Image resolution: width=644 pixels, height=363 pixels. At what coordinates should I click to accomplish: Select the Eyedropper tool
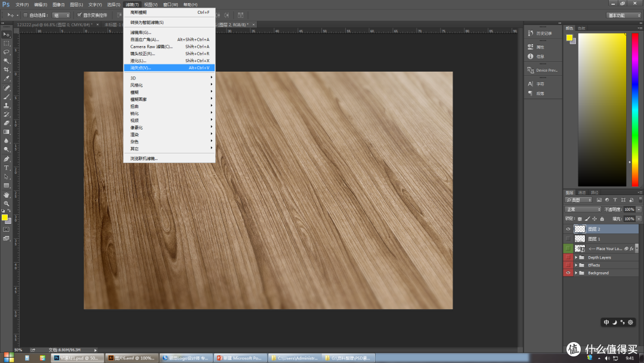click(x=6, y=79)
